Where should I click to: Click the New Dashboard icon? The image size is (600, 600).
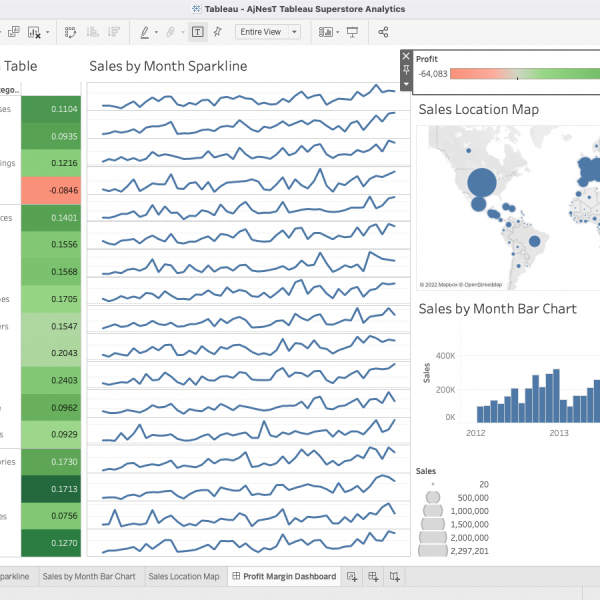[x=373, y=577]
